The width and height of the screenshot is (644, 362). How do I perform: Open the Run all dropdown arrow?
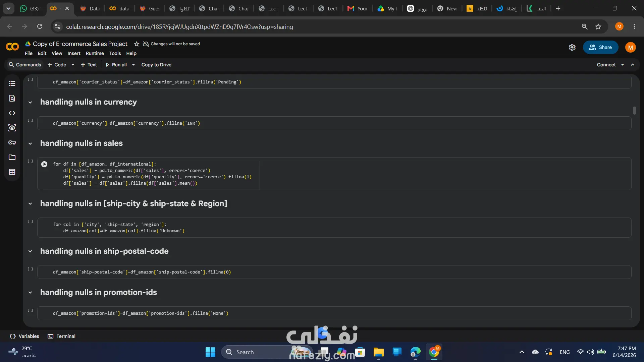(133, 65)
